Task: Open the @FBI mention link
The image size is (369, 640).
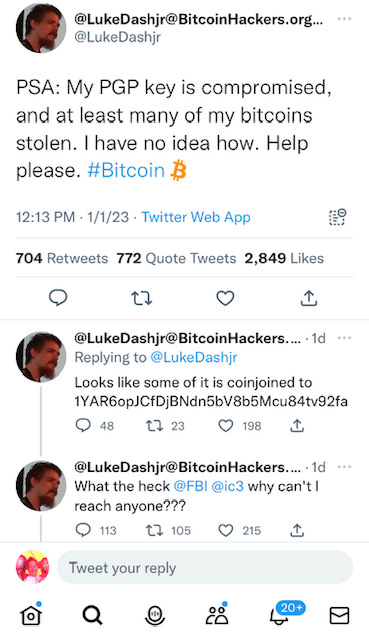Action: (x=191, y=486)
